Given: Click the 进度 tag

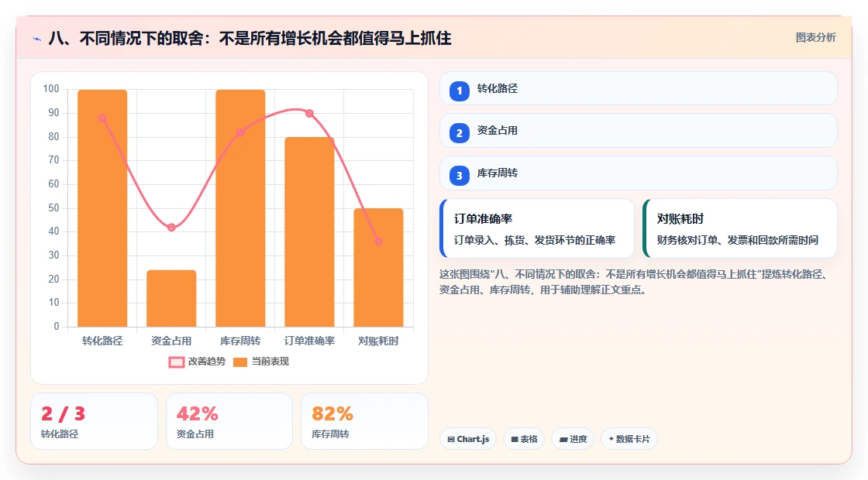Looking at the screenshot, I should pos(573,439).
